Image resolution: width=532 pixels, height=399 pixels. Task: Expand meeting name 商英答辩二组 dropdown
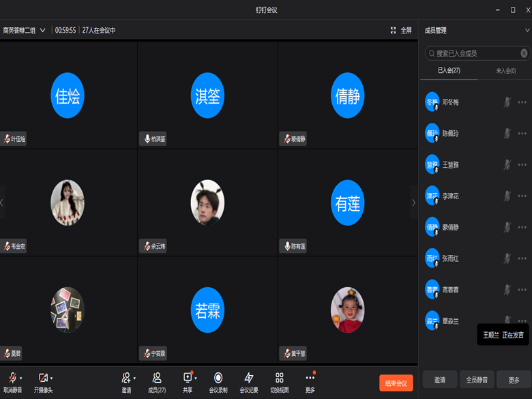pyautogui.click(x=42, y=30)
